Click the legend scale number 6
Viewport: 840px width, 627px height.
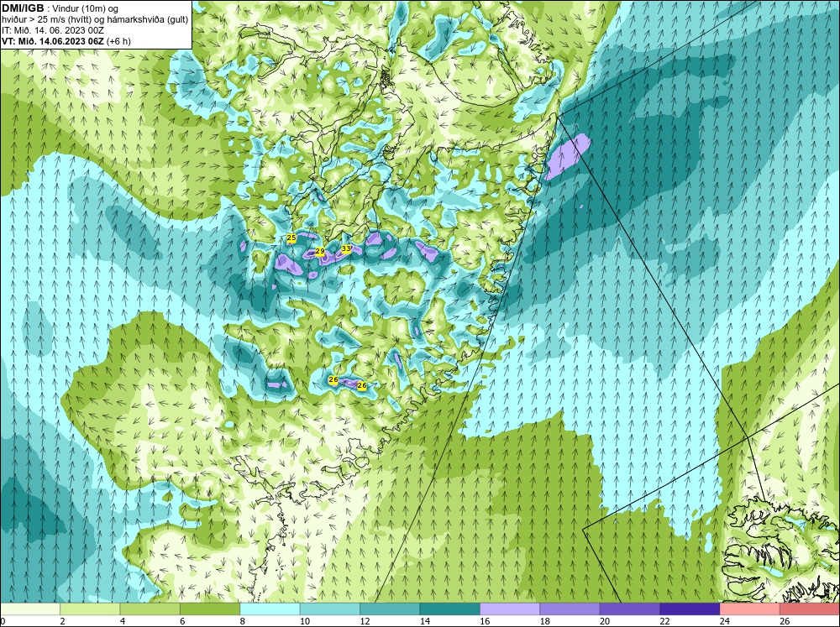click(182, 621)
